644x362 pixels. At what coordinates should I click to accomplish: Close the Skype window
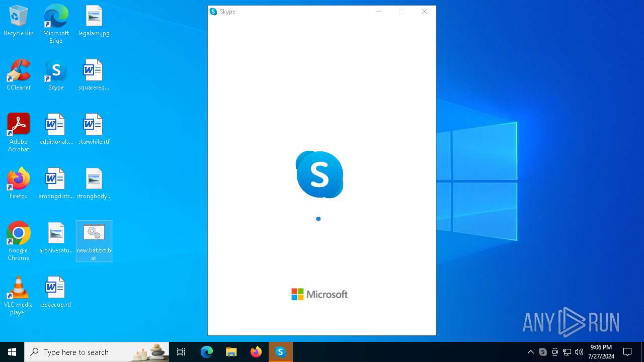[x=425, y=12]
